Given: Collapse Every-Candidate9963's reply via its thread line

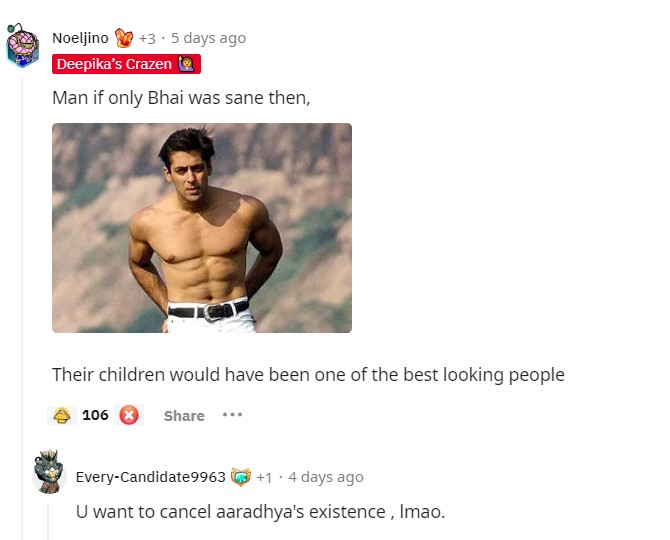Looking at the screenshot, I should pos(48,520).
